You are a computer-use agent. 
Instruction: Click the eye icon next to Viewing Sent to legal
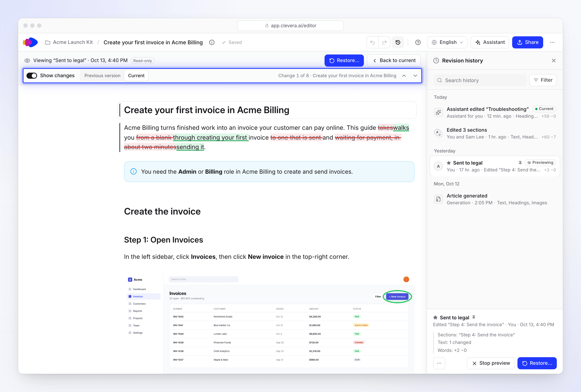point(27,61)
